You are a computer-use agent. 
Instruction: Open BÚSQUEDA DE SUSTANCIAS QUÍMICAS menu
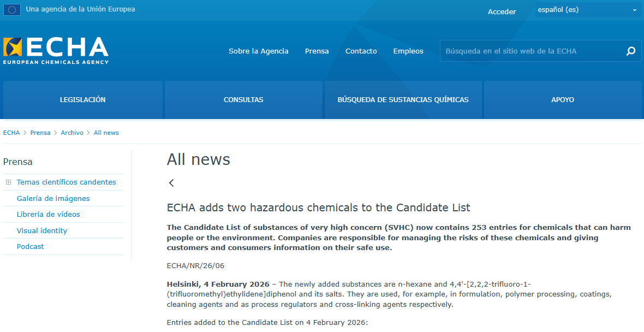[403, 100]
